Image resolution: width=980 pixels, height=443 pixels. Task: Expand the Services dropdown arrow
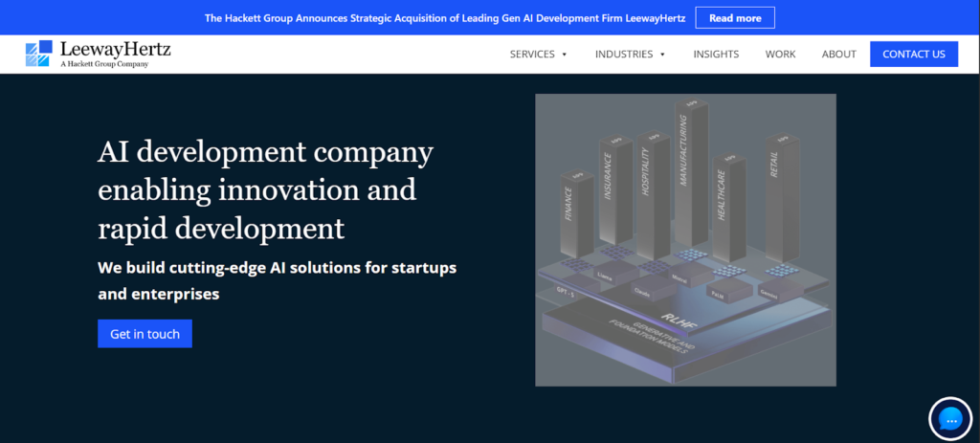pyautogui.click(x=565, y=55)
